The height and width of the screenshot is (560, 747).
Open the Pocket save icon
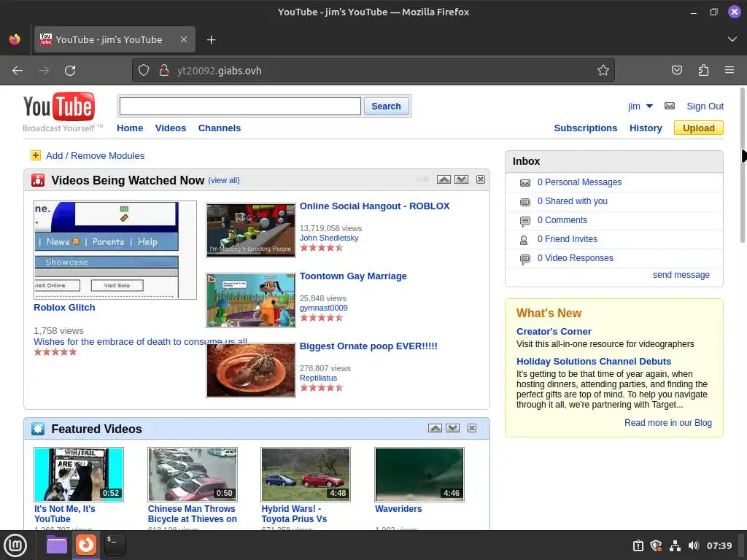(x=676, y=71)
